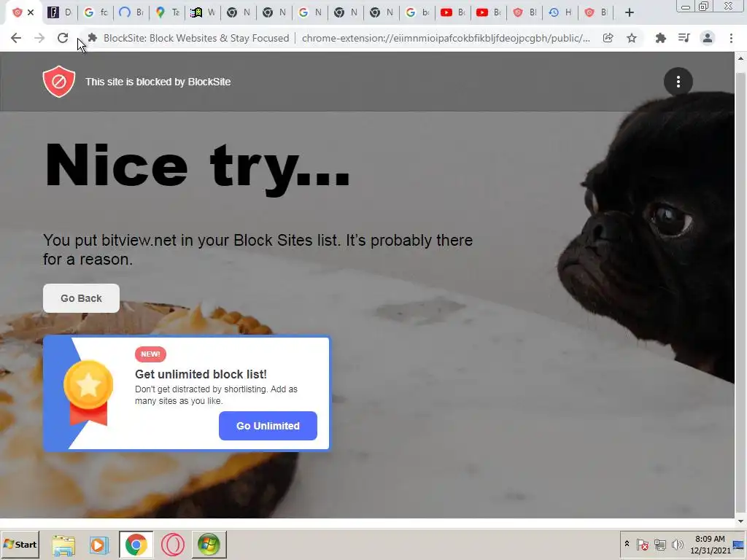Image resolution: width=747 pixels, height=560 pixels.
Task: Open the Chrome profile avatar menu
Action: coord(708,38)
